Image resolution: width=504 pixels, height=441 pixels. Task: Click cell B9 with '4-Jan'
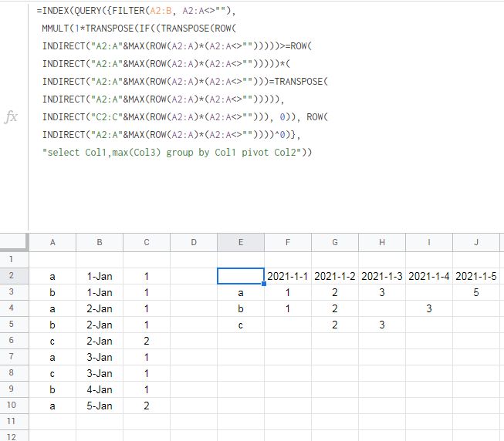(x=100, y=389)
